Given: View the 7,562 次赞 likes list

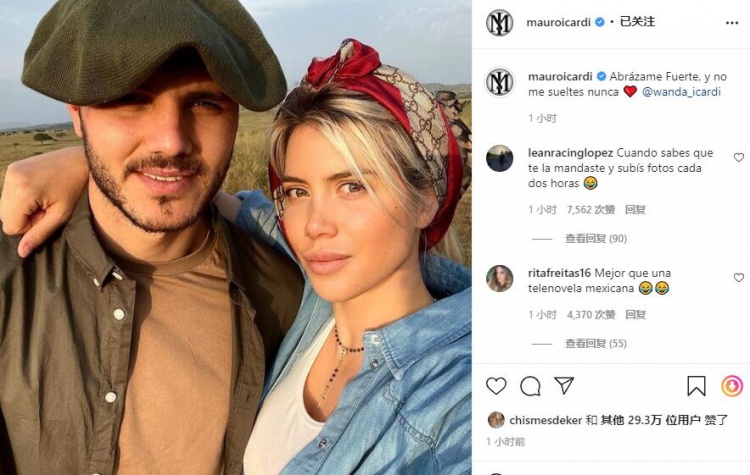Looking at the screenshot, I should [591, 210].
